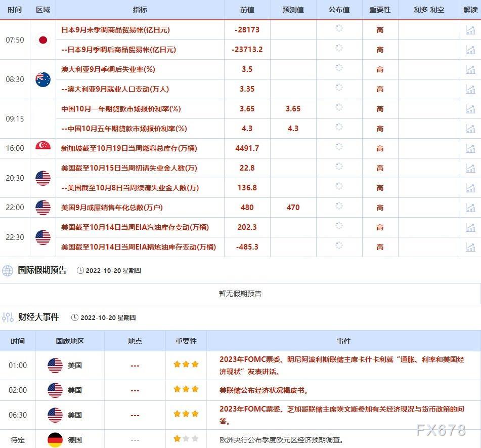Click the globe icon beside 国际假期预告
The height and width of the screenshot is (448, 481).
click(8, 270)
